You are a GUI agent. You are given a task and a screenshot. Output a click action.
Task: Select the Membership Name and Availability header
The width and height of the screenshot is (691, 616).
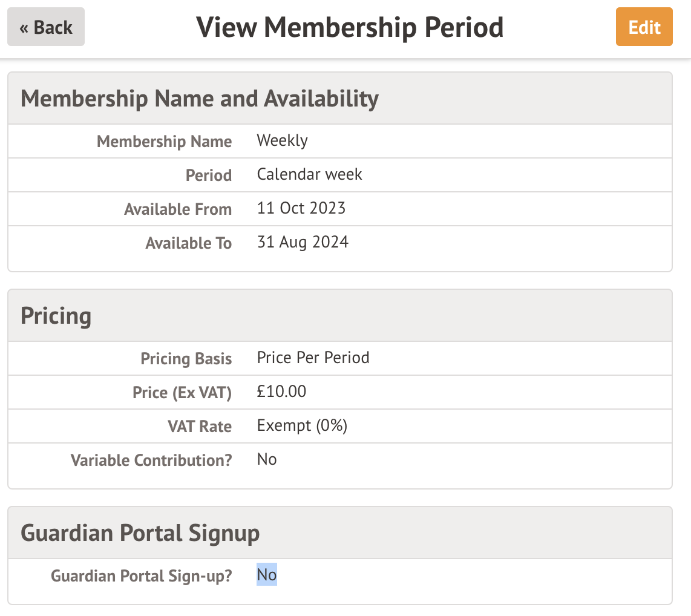[x=200, y=98]
